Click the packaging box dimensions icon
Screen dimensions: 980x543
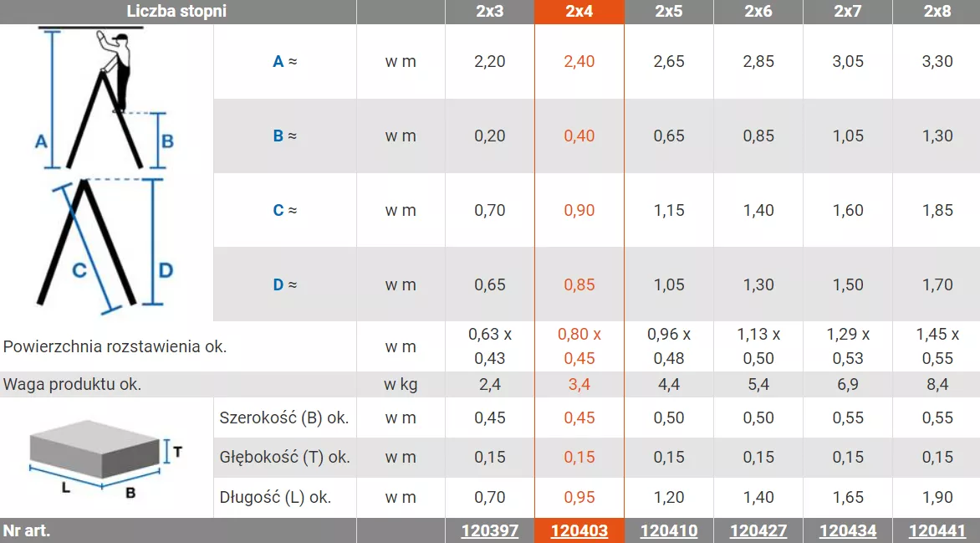(106, 458)
